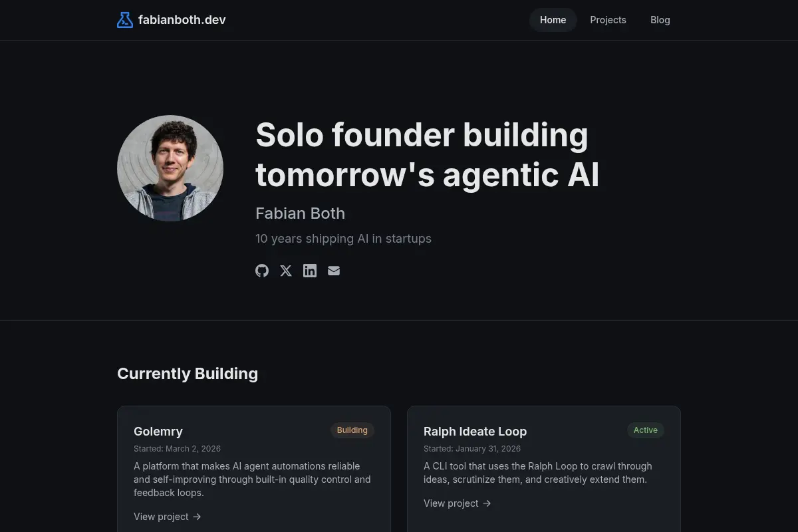Click the 'Currently Building' heading
Viewport: 798px width, 532px height.
188,374
